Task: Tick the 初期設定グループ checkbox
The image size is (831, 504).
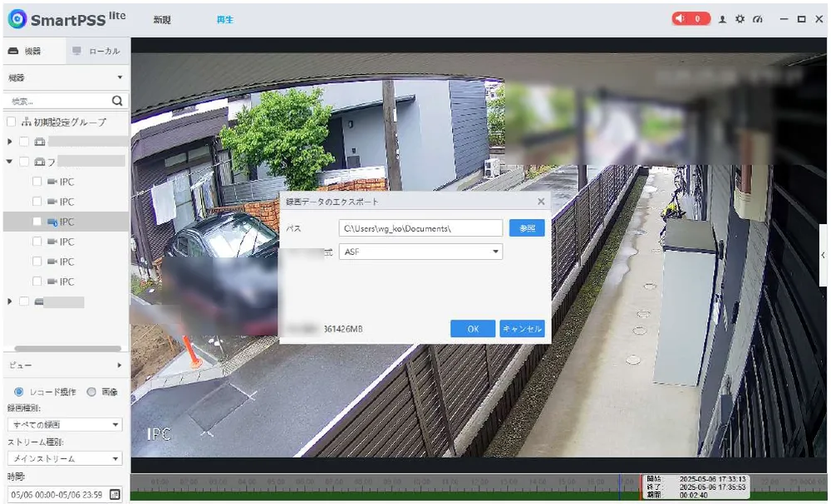Action: [x=11, y=122]
